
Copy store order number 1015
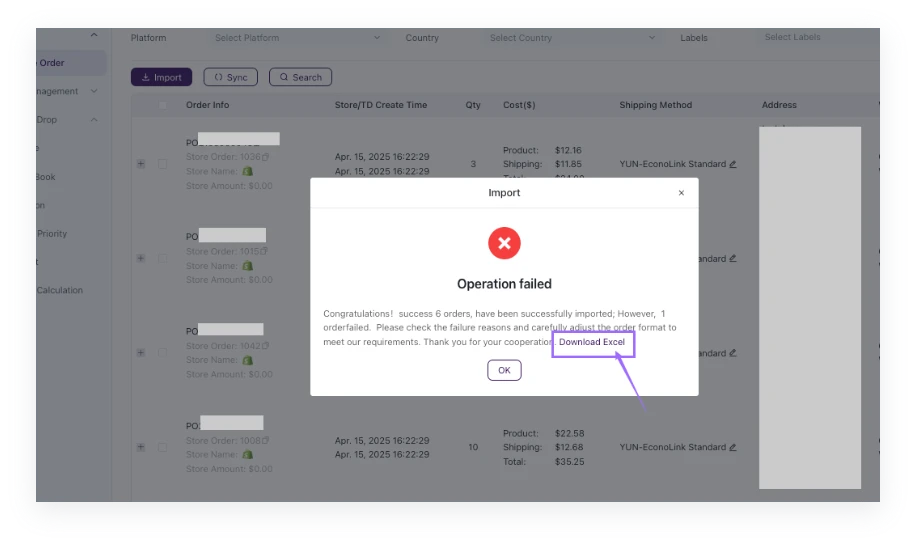tap(265, 251)
